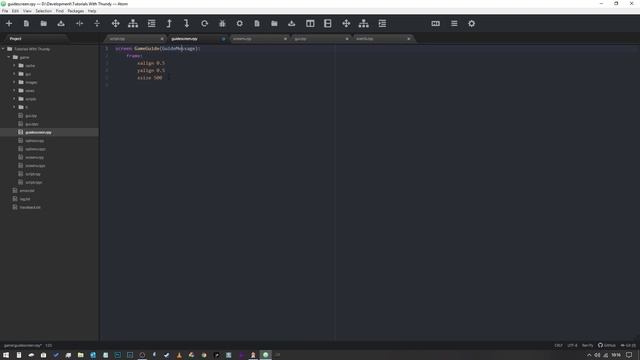Open the Windows Start button
Viewport: 640px width, 360px height.
pyautogui.click(x=6, y=355)
